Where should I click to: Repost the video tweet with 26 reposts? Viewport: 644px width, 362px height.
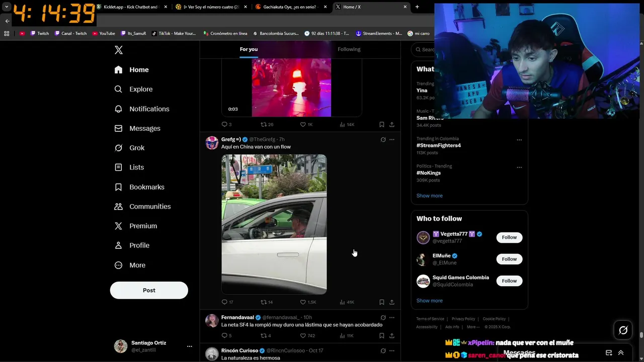tap(267, 124)
